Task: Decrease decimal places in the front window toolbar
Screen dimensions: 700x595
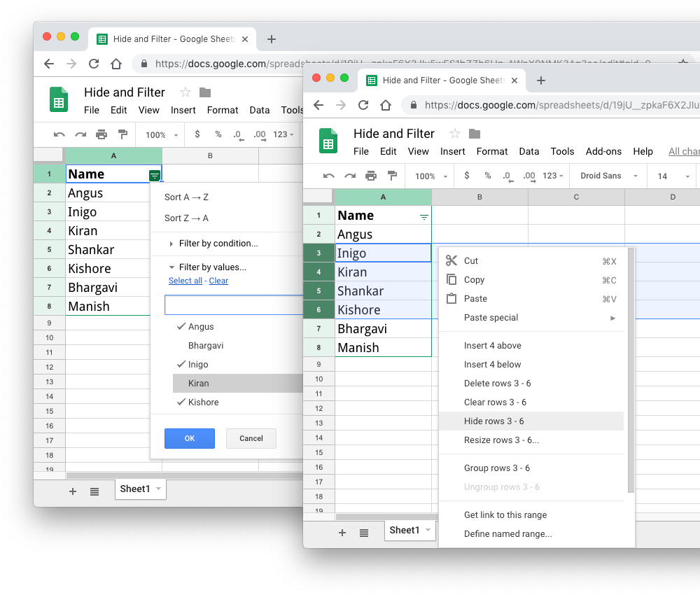Action: click(x=507, y=176)
